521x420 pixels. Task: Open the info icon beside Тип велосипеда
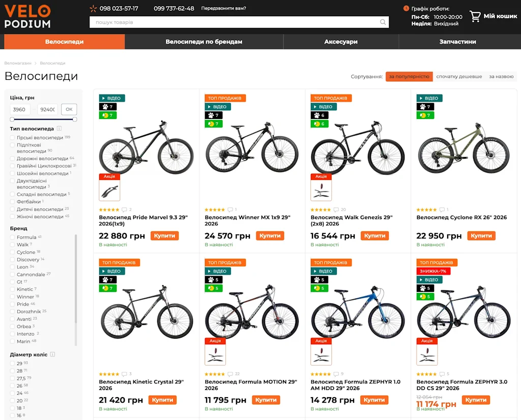(59, 129)
